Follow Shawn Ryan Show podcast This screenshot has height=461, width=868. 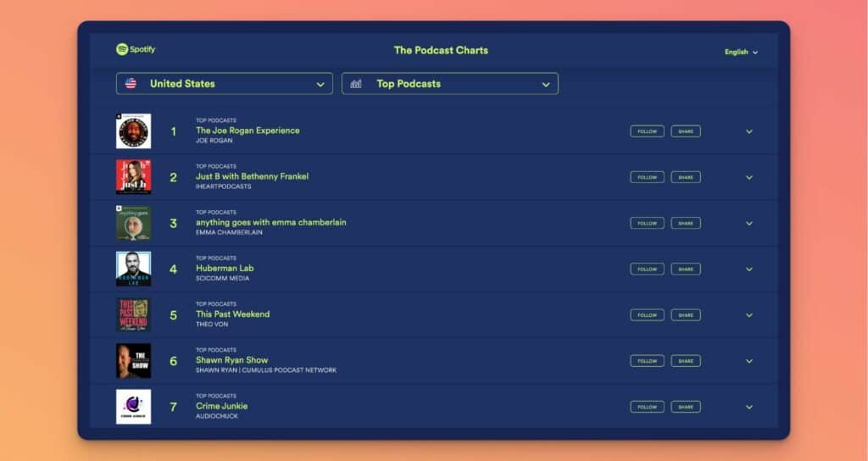point(647,361)
